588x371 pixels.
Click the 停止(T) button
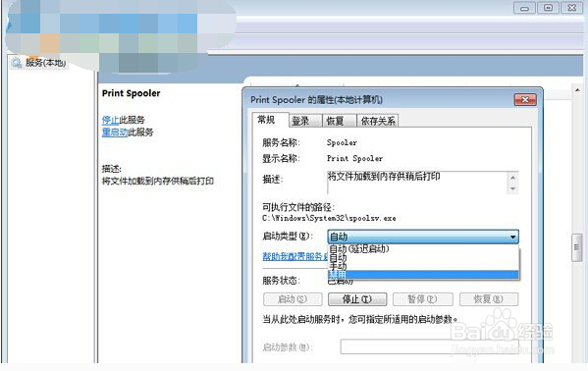click(357, 299)
